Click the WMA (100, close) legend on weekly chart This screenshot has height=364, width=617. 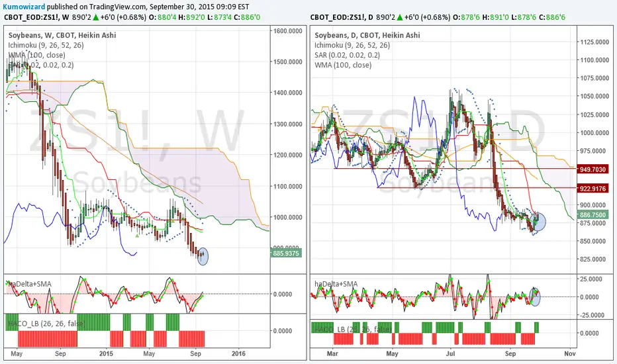pyautogui.click(x=36, y=55)
